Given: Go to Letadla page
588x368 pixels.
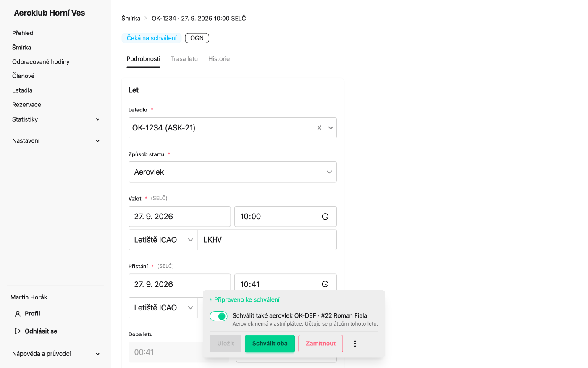Looking at the screenshot, I should point(22,90).
